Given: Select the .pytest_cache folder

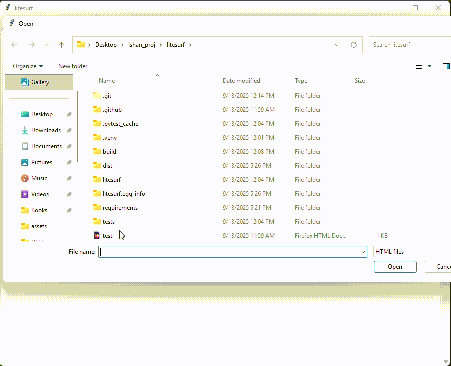Looking at the screenshot, I should click(116, 124).
